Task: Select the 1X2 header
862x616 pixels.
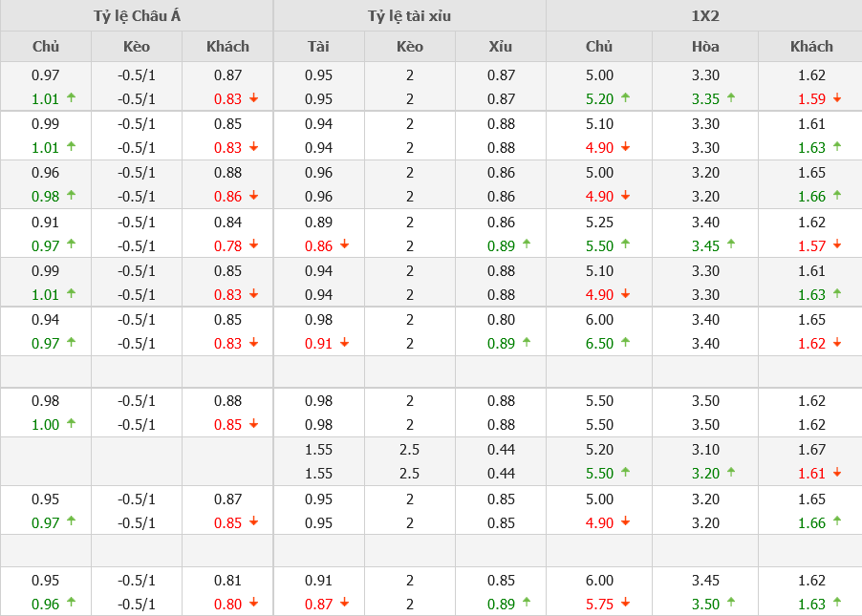Action: click(x=704, y=15)
